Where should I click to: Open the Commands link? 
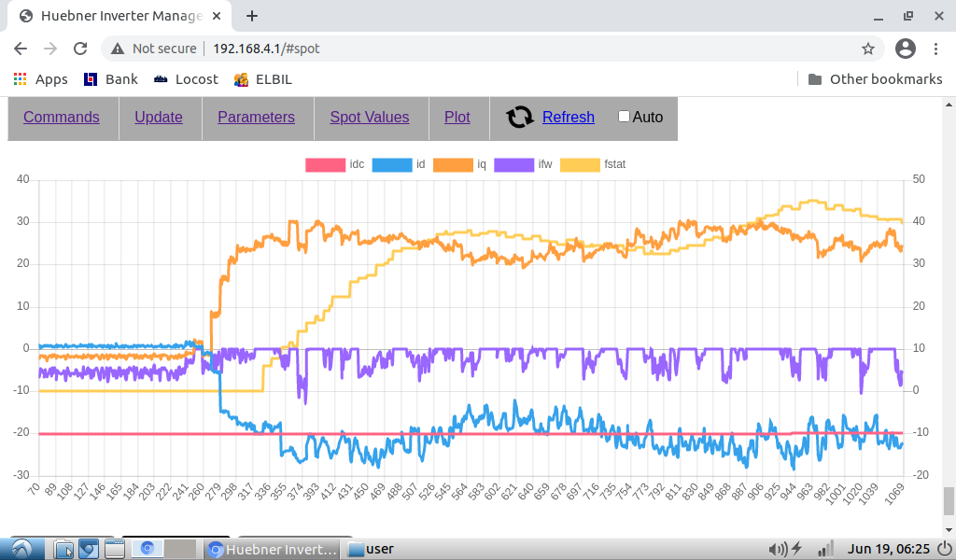pos(62,117)
